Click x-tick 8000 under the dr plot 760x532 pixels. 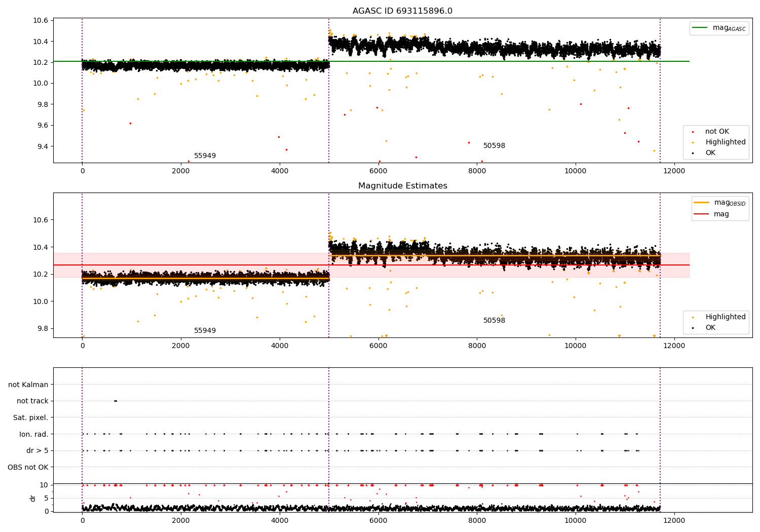[477, 520]
